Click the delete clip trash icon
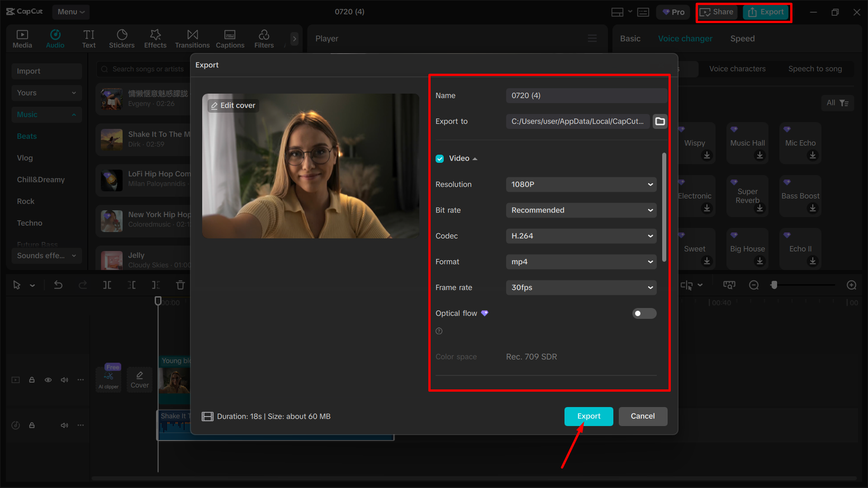868x488 pixels. pos(180,285)
